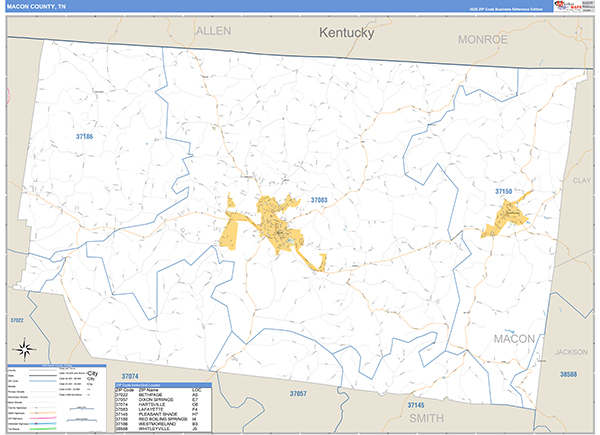Click the blue Interstate Highways legend line
Screen dimensions: 600x435
pos(42,424)
